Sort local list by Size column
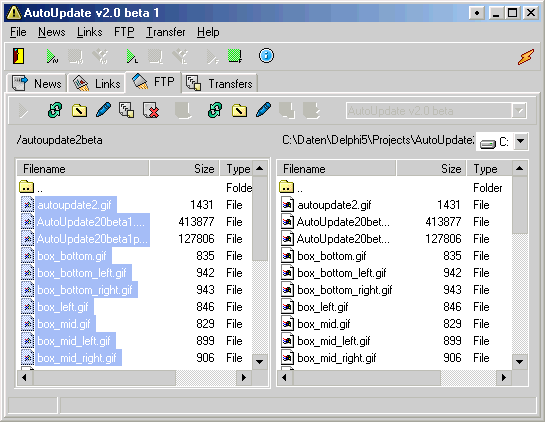Viewport: 545px width, 422px height. click(x=431, y=169)
